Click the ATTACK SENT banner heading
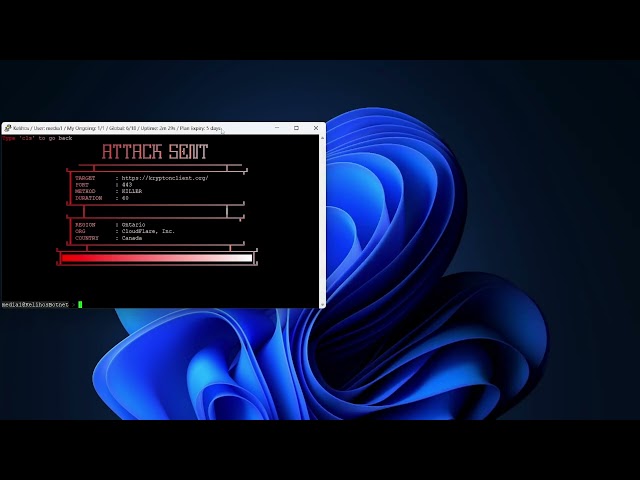This screenshot has height=480, width=640. [155, 152]
